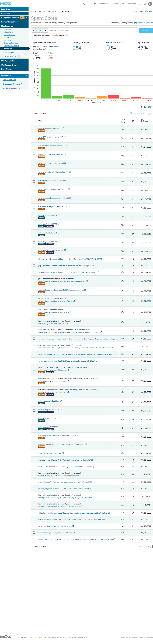Viewport: 153px width, 644px height.
Task: Open Free SEO Tools menu
Action: click(117, 4)
